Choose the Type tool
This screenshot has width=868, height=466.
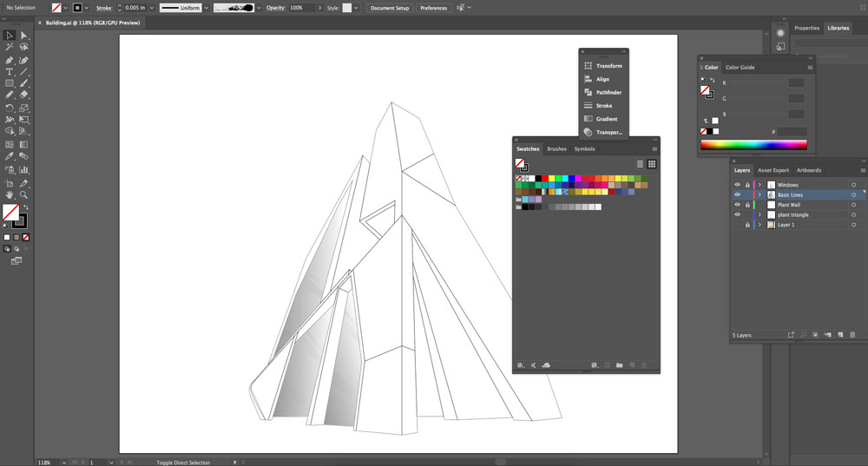click(10, 72)
